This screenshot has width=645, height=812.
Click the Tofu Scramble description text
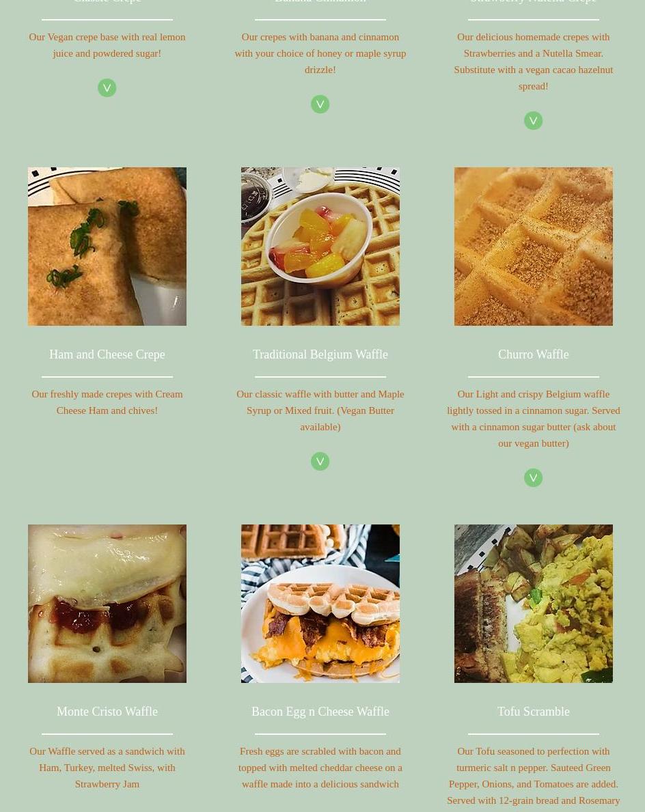pos(534,776)
